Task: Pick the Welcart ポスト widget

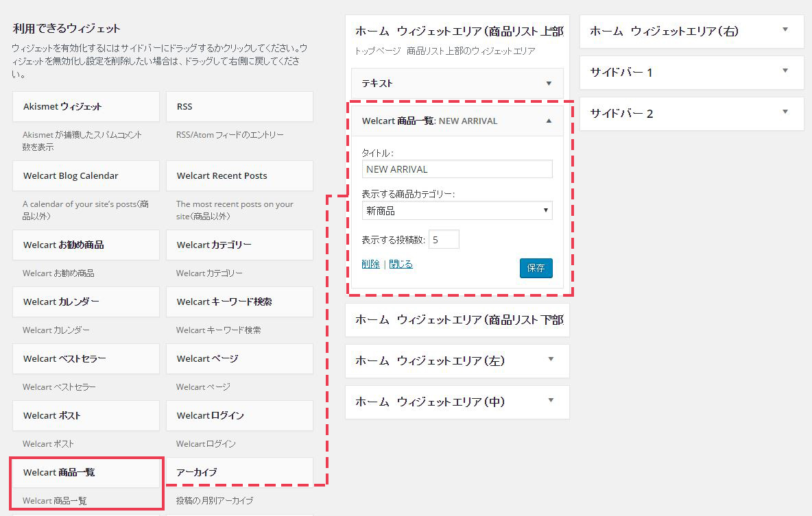Action: tap(86, 415)
